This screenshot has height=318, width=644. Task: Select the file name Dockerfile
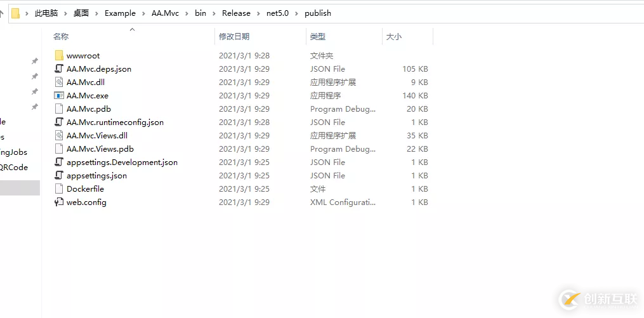85,189
